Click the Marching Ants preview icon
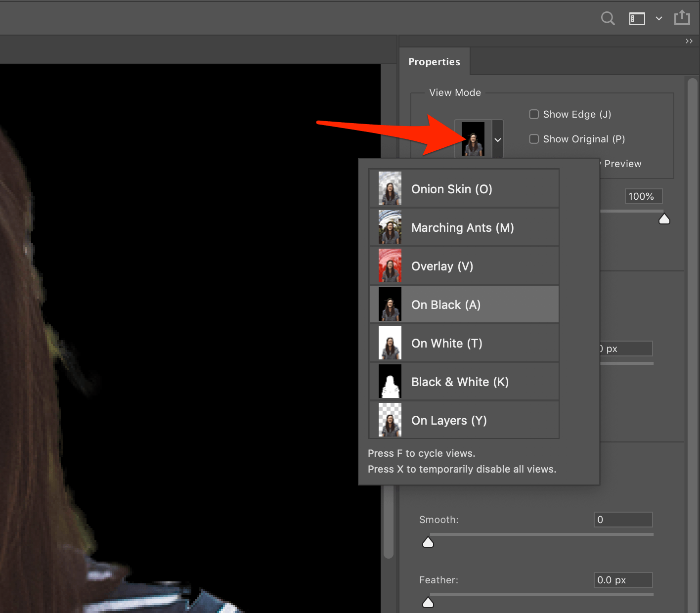The width and height of the screenshot is (700, 613). coord(390,227)
